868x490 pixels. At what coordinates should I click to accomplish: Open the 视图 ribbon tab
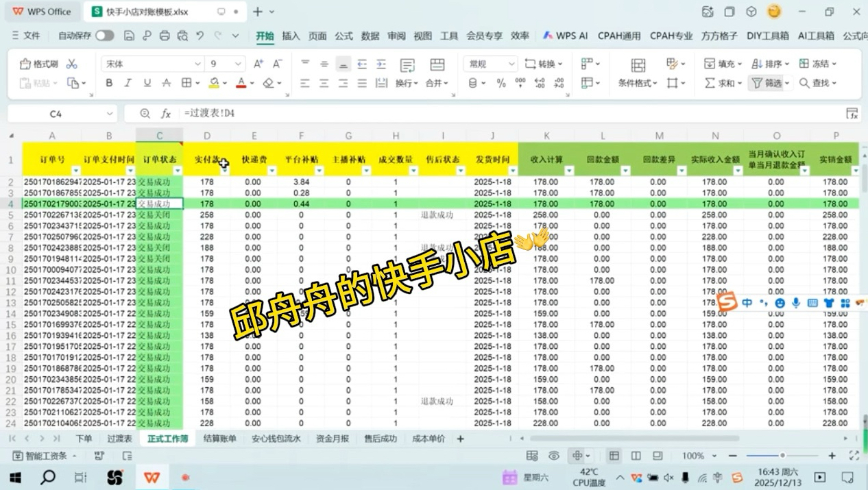(x=423, y=36)
